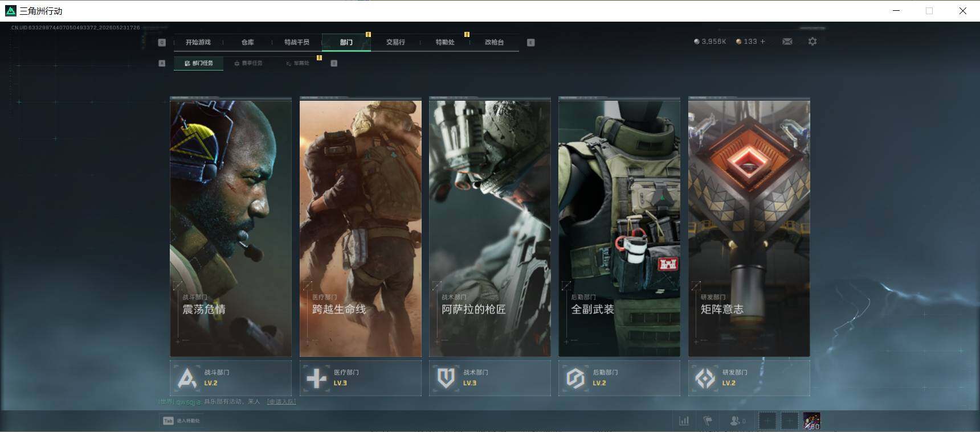Click the R&D department diamond emblem
980x432 pixels.
tap(705, 378)
